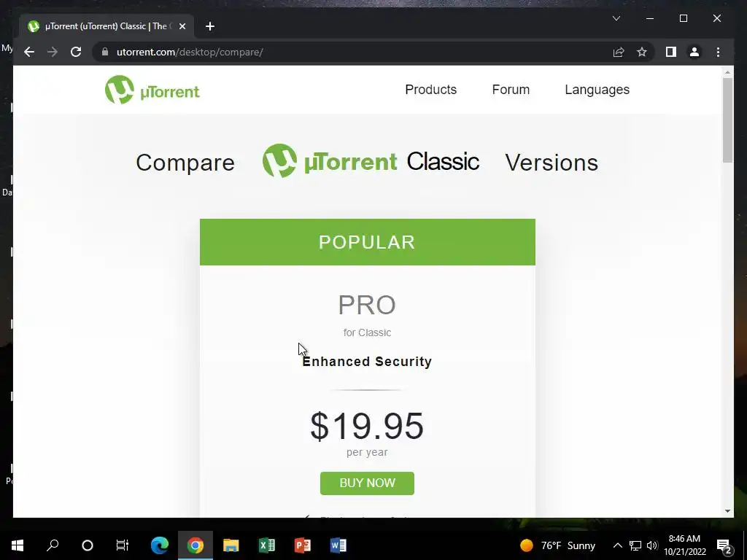747x560 pixels.
Task: Click the address bar URL
Action: (190, 52)
